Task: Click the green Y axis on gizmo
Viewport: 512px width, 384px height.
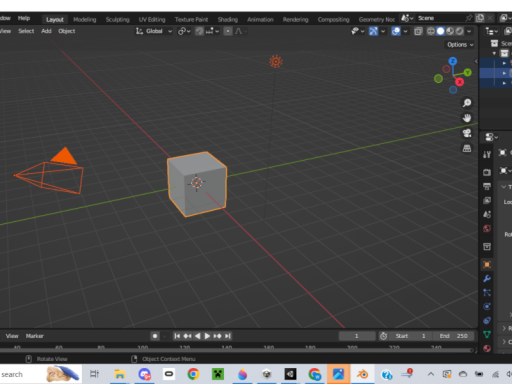Action: (468, 72)
